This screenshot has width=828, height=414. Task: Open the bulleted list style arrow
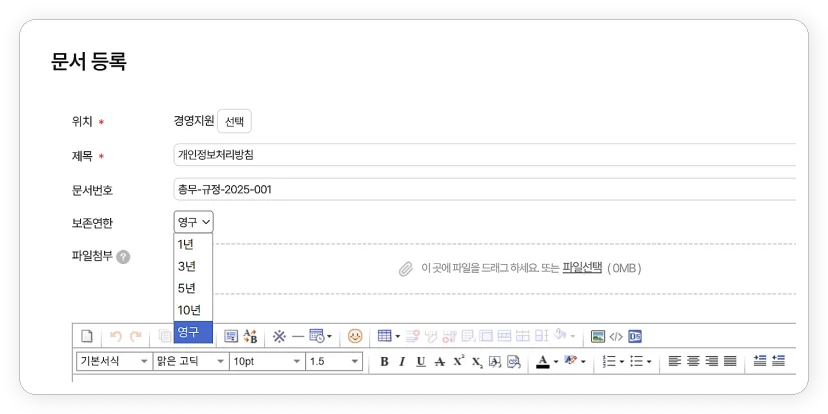pos(648,362)
